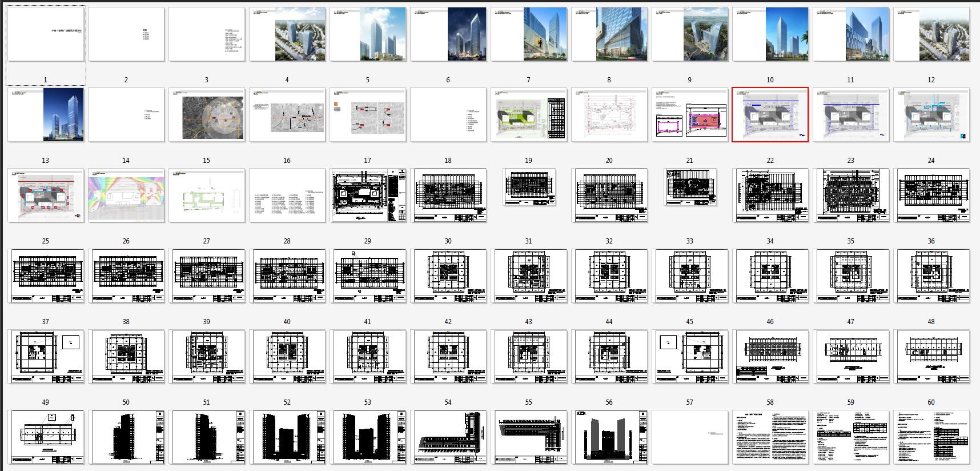Open page 24 blue arrows analysis thumbnail

pos(931,115)
